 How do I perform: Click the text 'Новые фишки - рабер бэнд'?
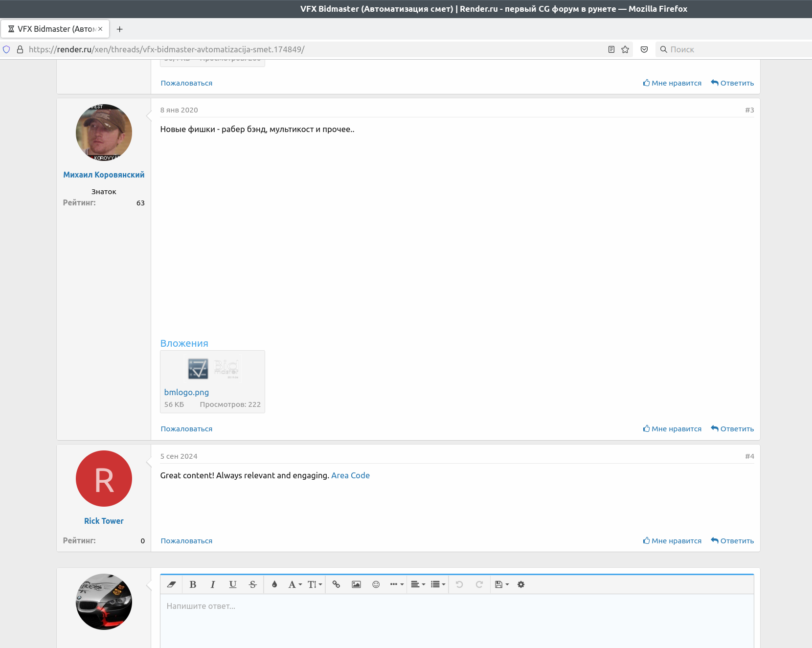pos(213,129)
